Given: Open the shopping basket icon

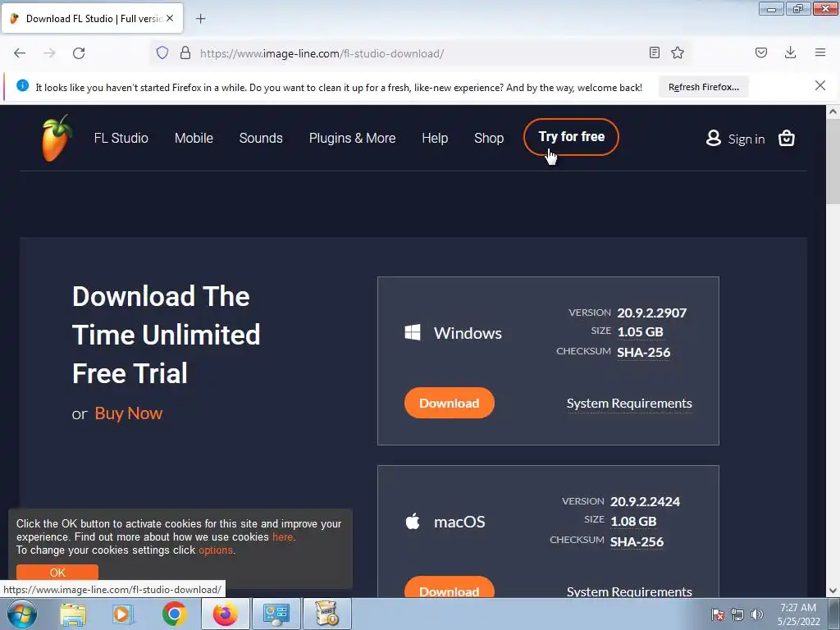Looking at the screenshot, I should (x=787, y=138).
